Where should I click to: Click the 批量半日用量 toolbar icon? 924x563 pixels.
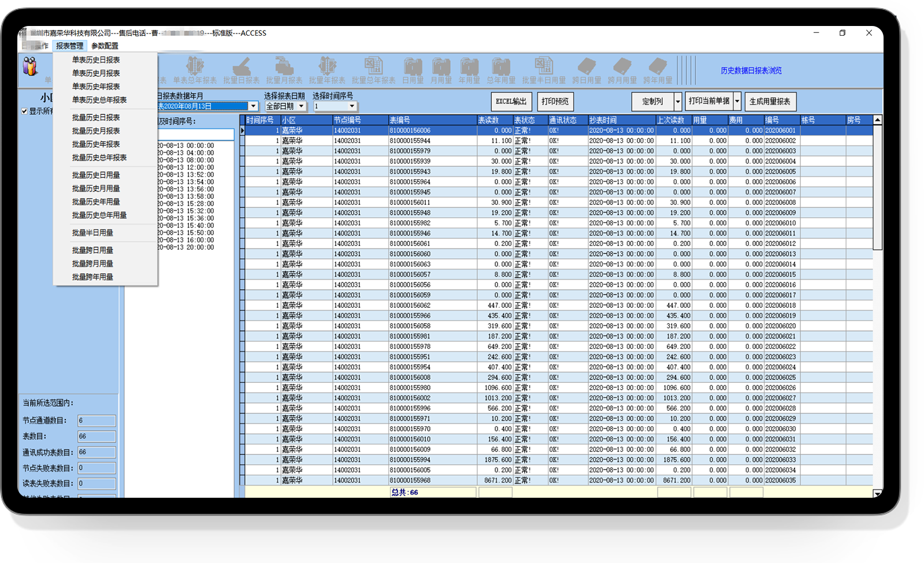544,70
